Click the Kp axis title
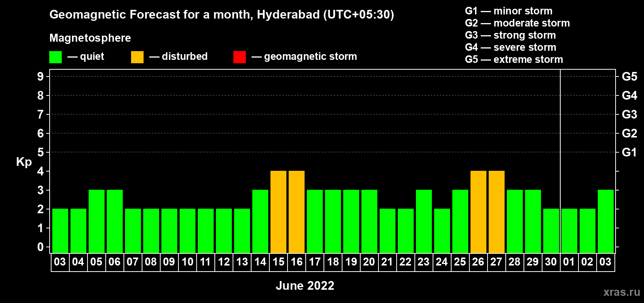 click(24, 162)
